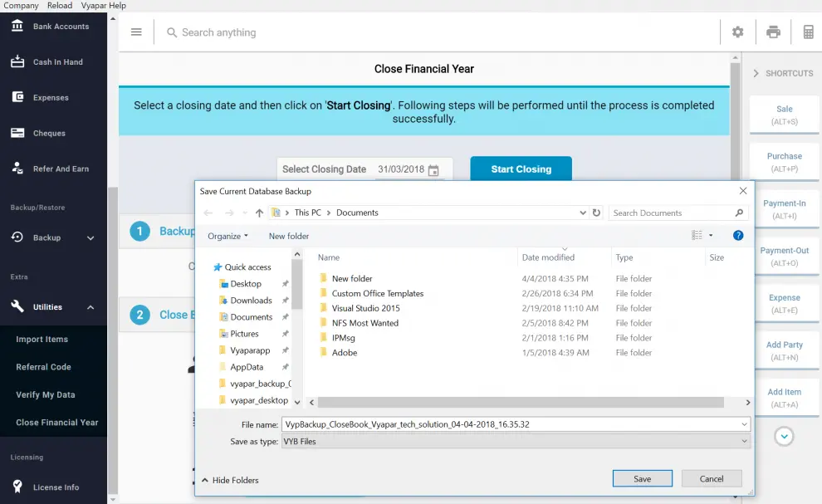Click the Sale shortcut
The width and height of the screenshot is (822, 504).
click(x=785, y=115)
